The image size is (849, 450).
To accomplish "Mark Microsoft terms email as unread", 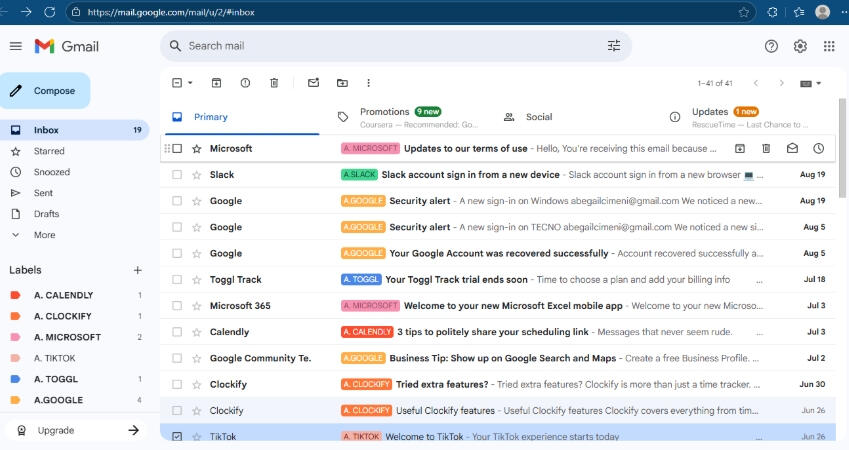I will [792, 148].
